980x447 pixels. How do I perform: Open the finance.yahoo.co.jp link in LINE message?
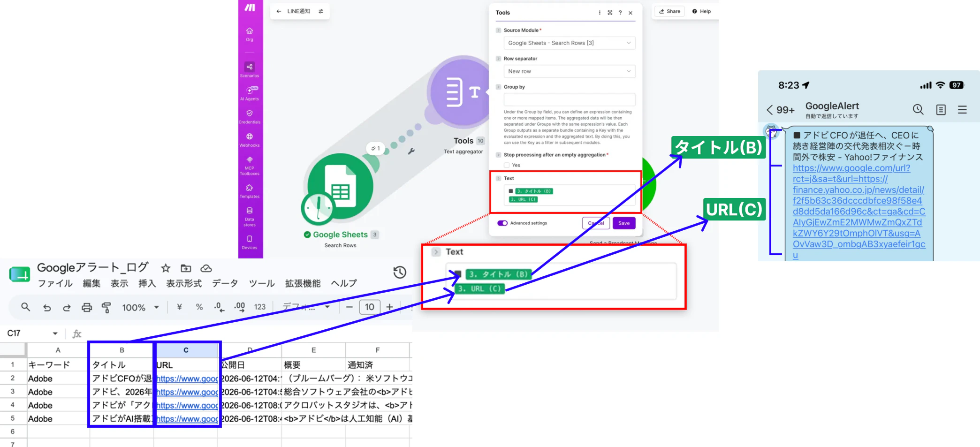pos(858,212)
